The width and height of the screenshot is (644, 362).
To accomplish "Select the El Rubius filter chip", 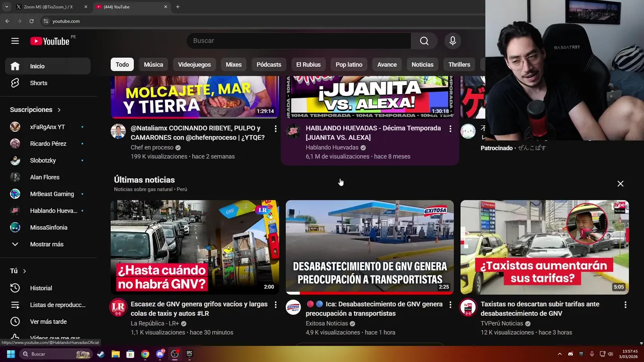I will pos(308,64).
